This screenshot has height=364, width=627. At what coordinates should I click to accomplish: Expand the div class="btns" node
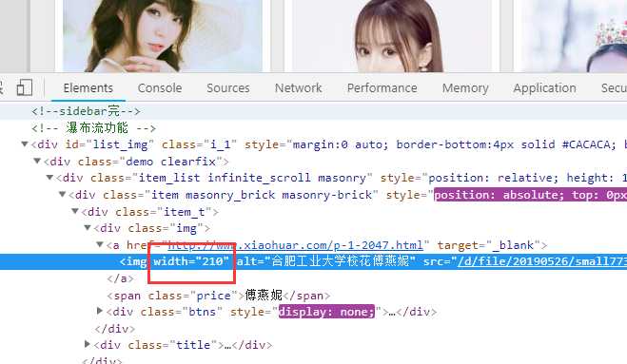[x=100, y=311]
